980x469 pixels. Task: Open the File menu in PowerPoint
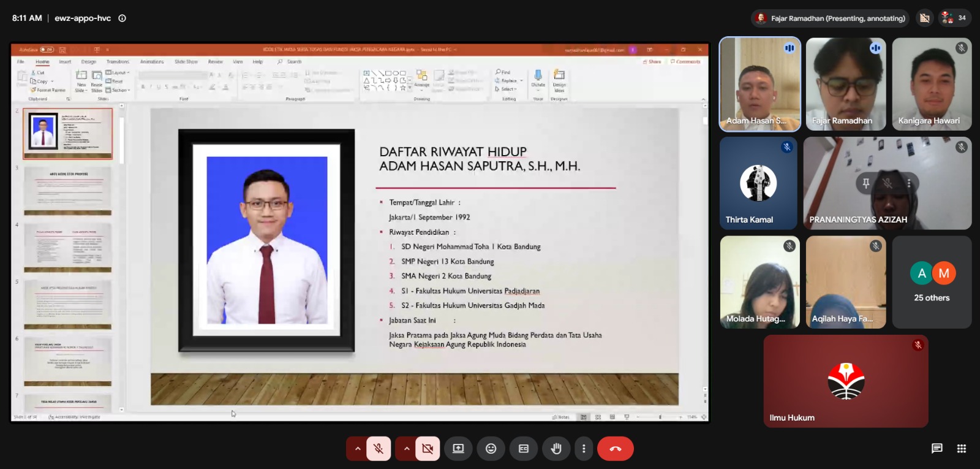(x=21, y=62)
